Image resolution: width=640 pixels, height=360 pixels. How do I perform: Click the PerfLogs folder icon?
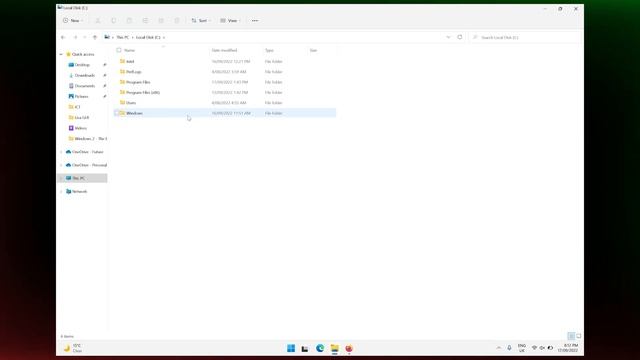(122, 71)
